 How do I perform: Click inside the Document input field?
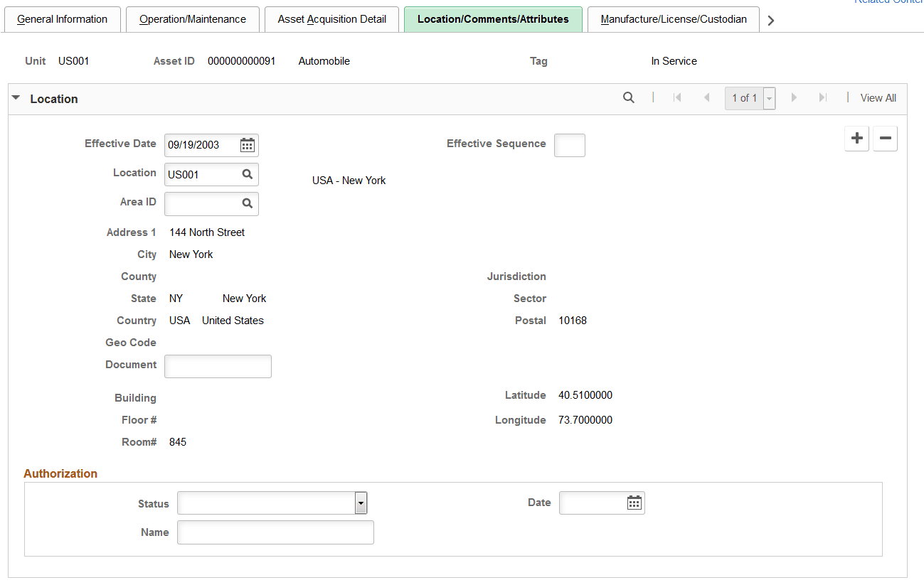point(217,366)
